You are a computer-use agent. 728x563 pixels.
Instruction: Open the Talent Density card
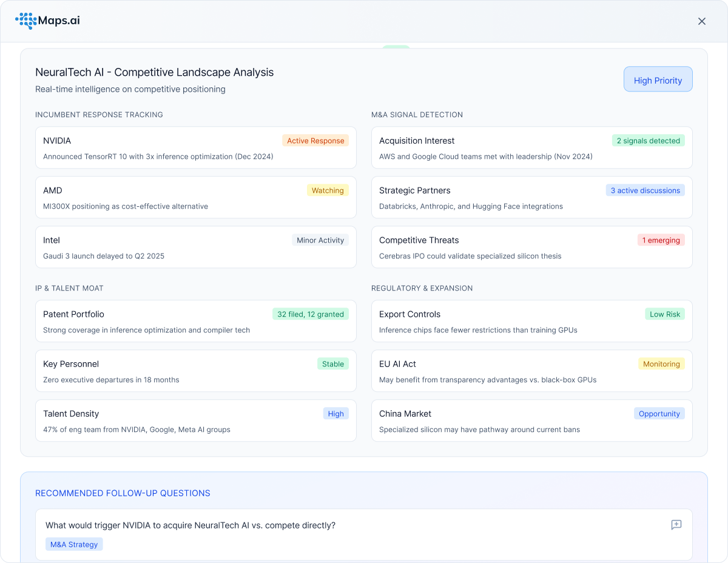(x=195, y=421)
